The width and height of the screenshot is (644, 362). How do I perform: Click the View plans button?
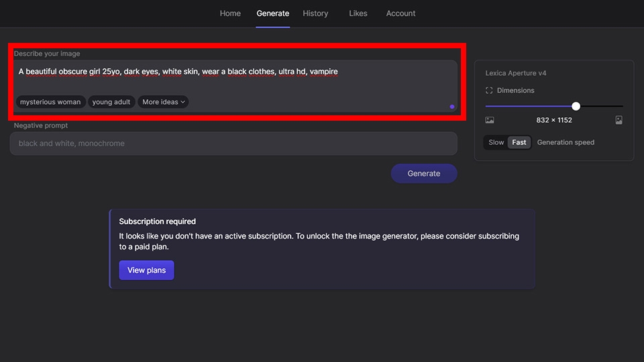pyautogui.click(x=147, y=270)
